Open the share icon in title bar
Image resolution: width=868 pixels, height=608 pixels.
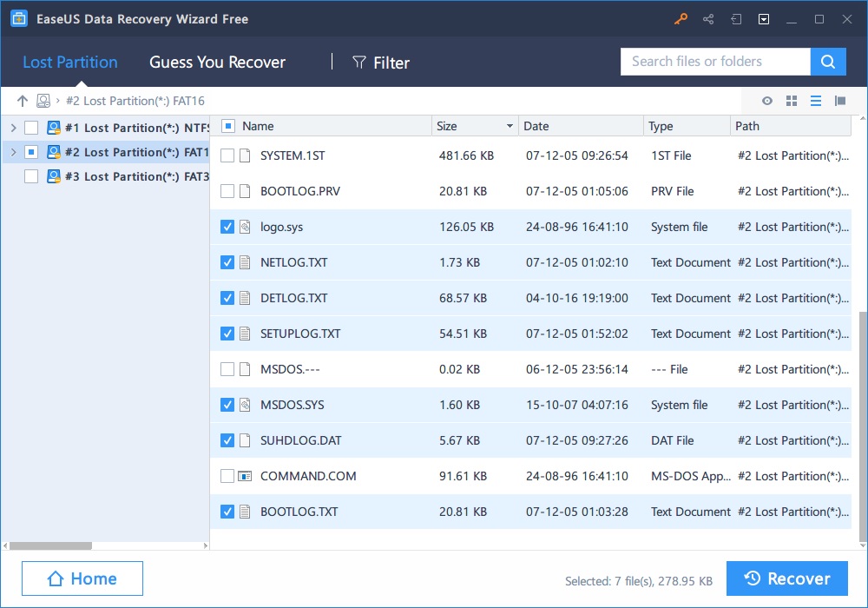(x=708, y=19)
